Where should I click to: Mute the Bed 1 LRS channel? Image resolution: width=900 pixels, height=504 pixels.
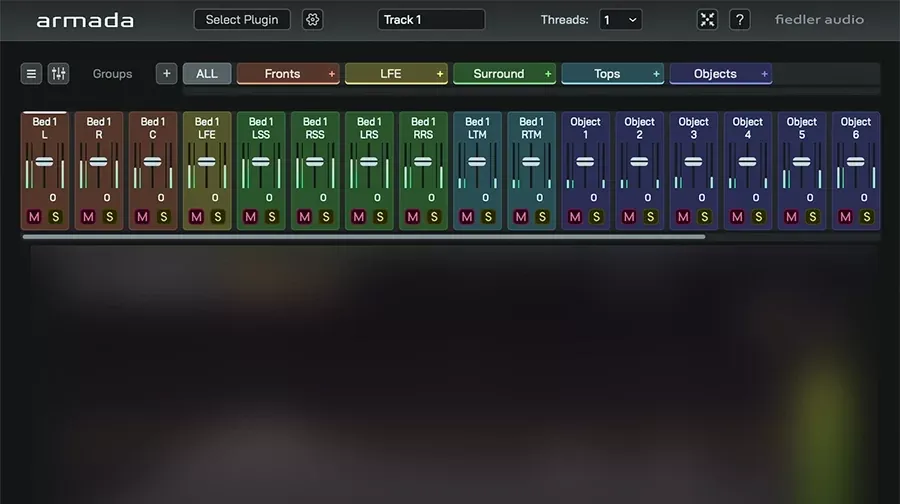(358, 217)
